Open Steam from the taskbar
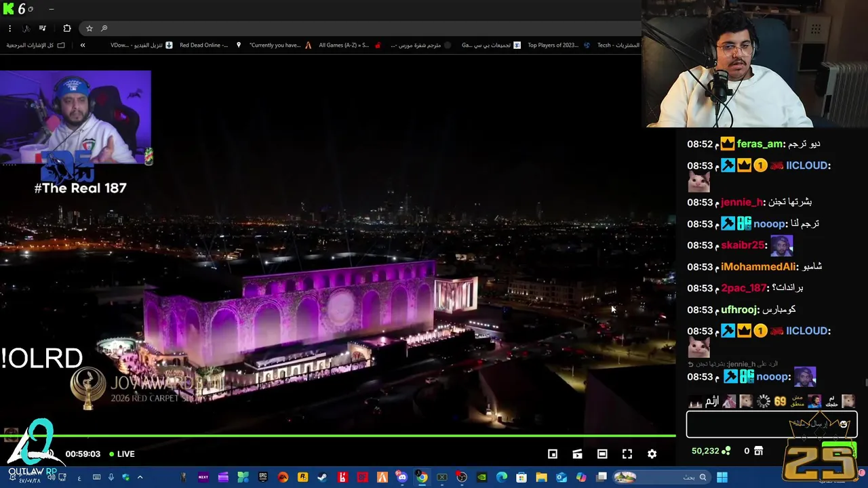868x488 pixels. pos(322,477)
